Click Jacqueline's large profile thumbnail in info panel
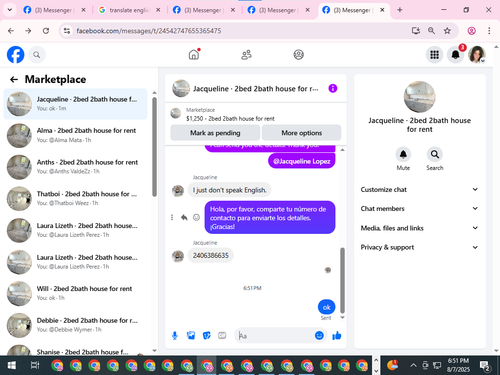Screen dimensions: 500x375 coord(419,97)
